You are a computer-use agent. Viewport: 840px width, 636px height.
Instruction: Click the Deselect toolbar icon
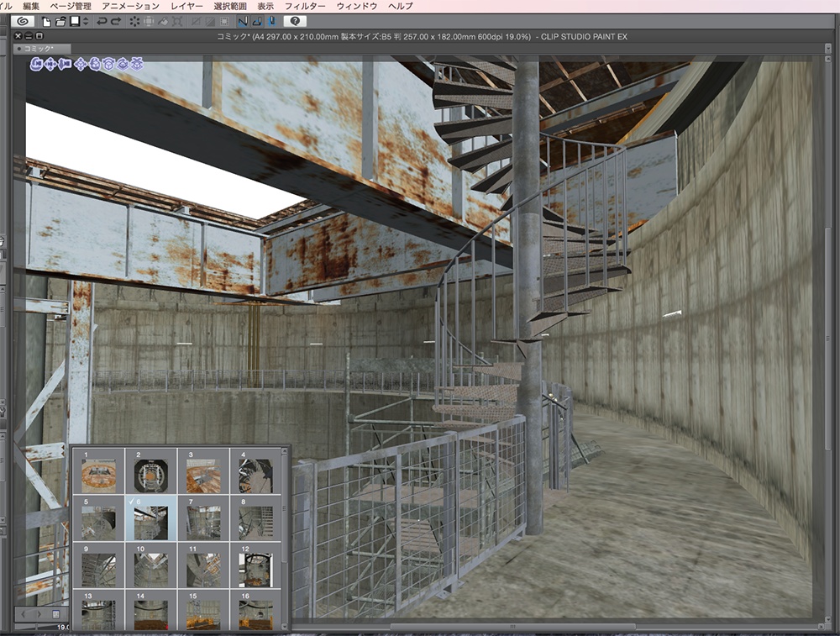pyautogui.click(x=197, y=22)
